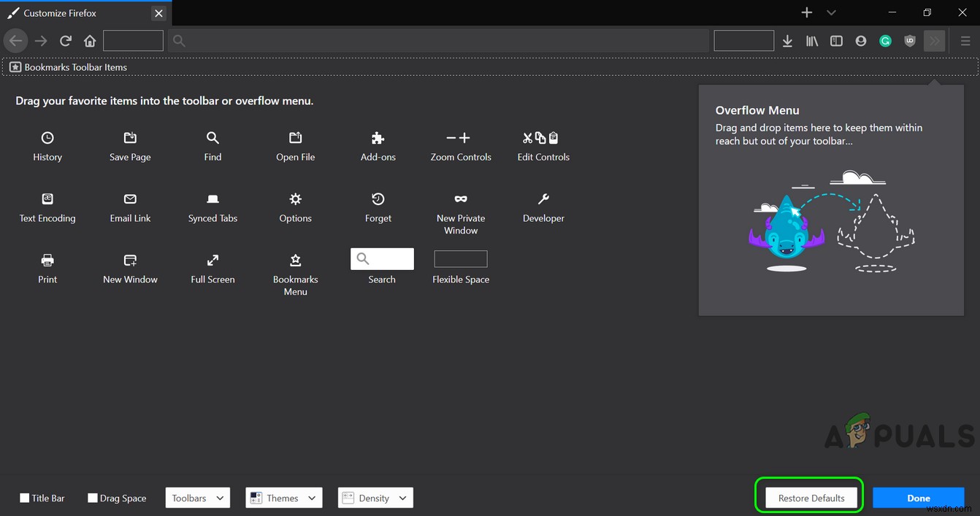Open the Library icon in the toolbar
The width and height of the screenshot is (980, 516).
811,41
